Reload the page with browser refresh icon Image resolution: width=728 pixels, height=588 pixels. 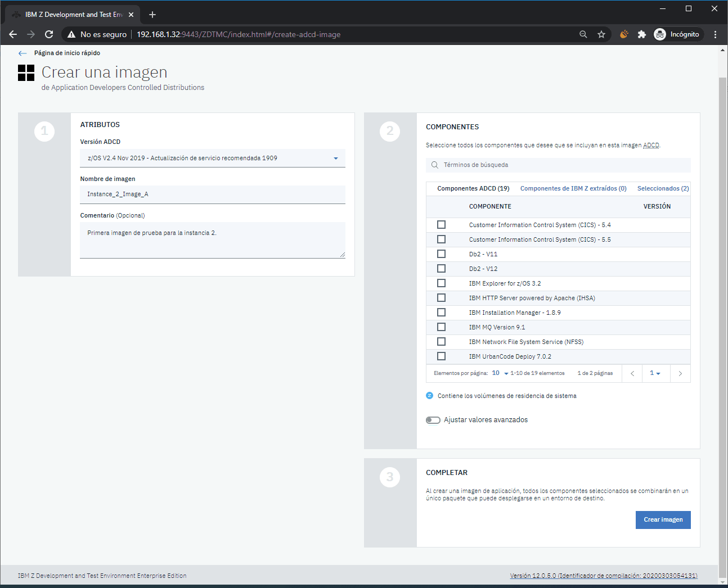49,34
